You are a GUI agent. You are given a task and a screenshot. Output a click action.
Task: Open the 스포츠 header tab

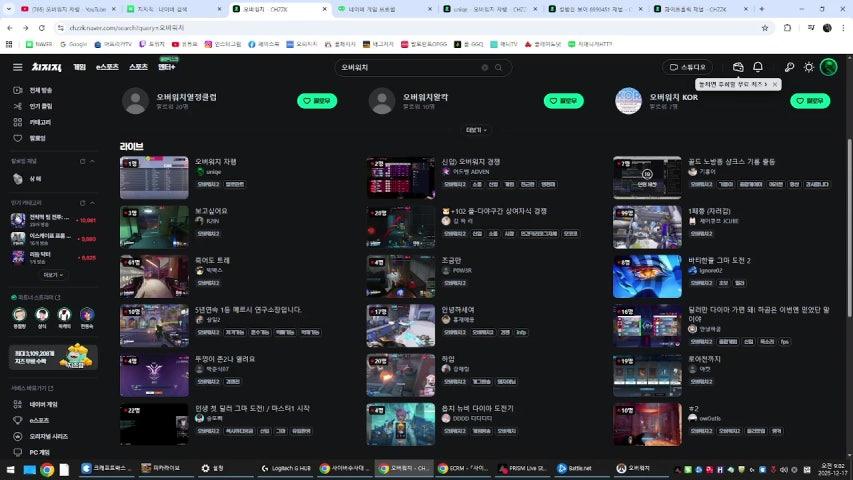point(138,67)
